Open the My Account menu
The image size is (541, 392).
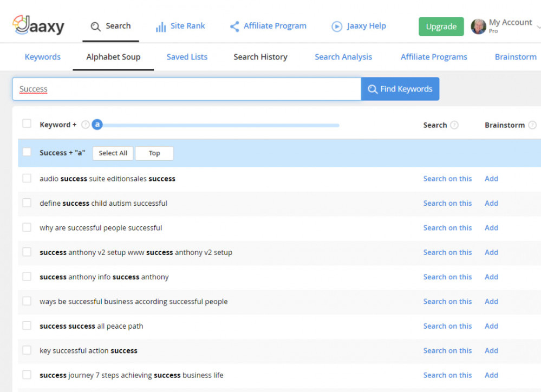point(505,26)
